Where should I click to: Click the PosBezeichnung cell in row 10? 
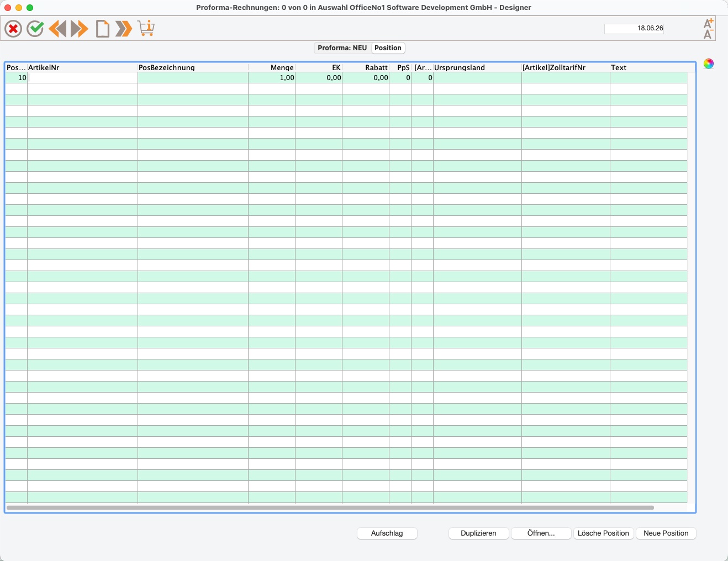tap(193, 78)
